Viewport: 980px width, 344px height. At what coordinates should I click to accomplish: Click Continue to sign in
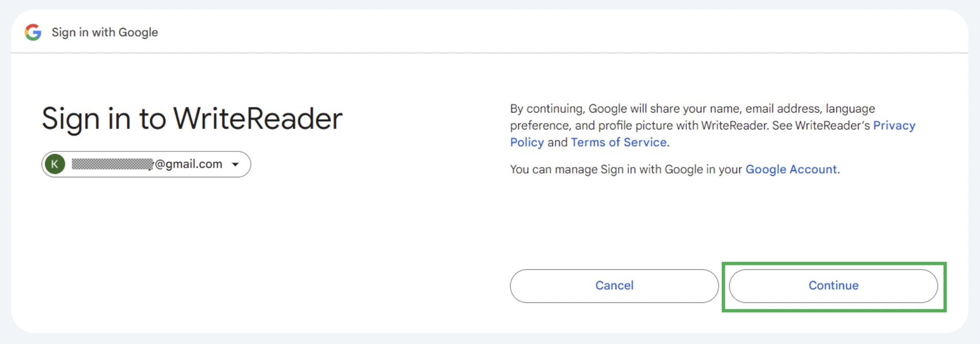pyautogui.click(x=833, y=286)
